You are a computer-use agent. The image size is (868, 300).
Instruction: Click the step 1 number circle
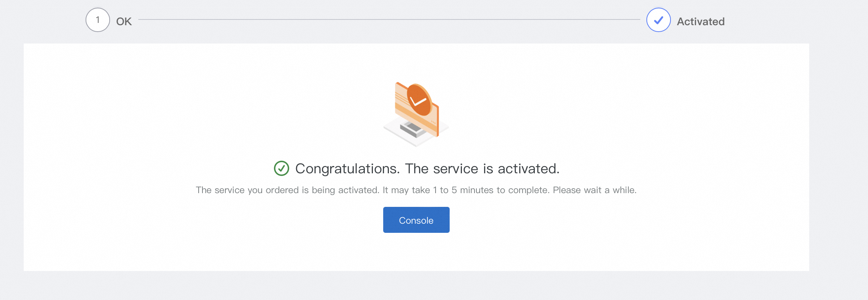[x=98, y=20]
